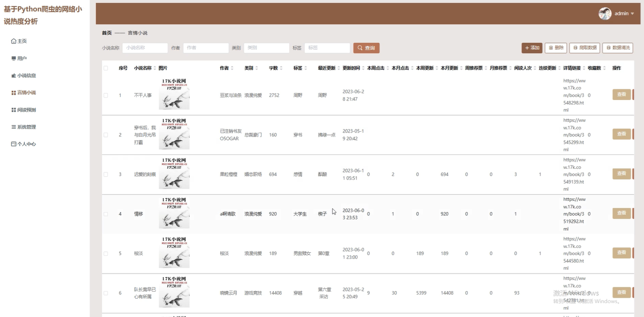Check the row checkbox for 不干人事
644x317 pixels.
[x=106, y=96]
